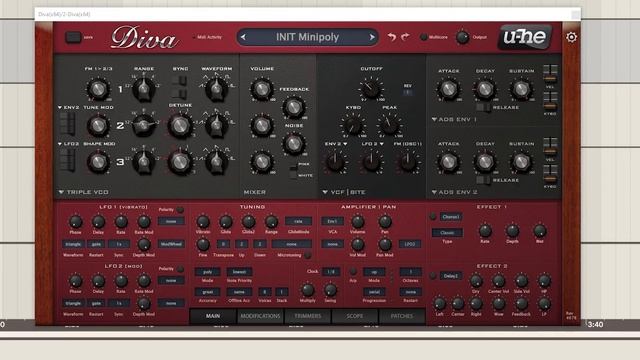The image size is (640, 360).
Task: Click the undo arrow icon
Action: [x=391, y=37]
